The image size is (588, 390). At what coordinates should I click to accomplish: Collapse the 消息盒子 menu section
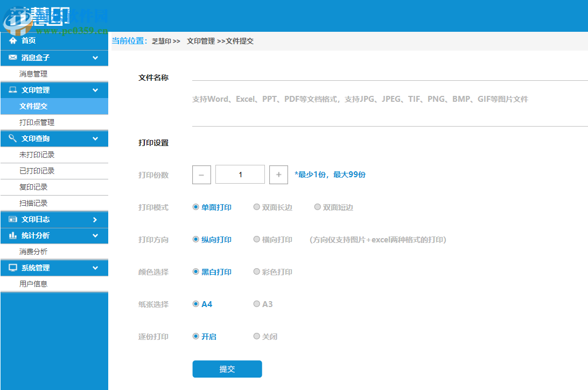click(x=96, y=57)
